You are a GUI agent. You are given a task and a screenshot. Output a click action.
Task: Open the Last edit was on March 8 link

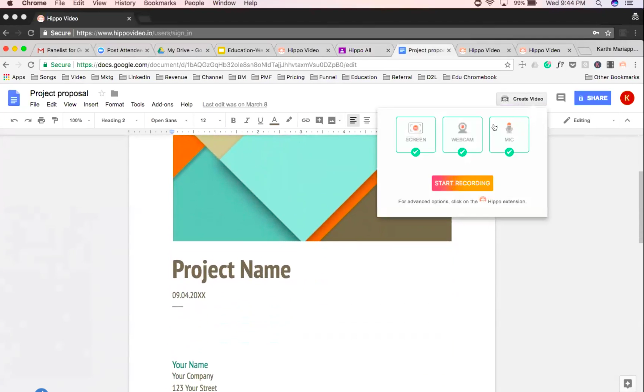(x=235, y=104)
